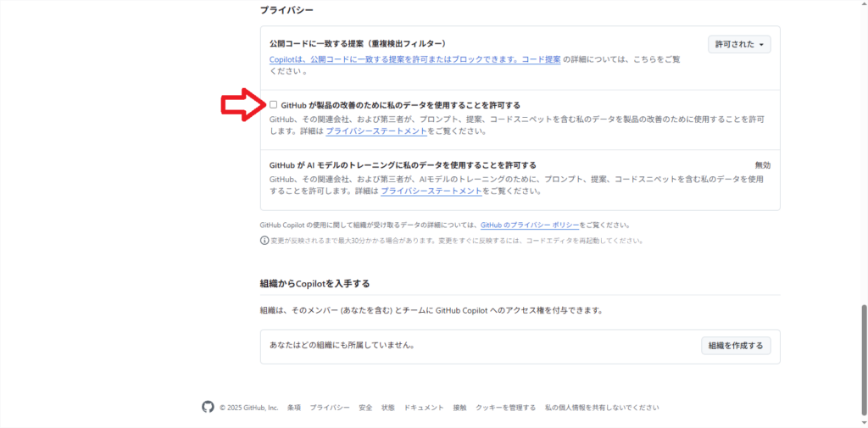Open the 条項 footer link

[294, 408]
